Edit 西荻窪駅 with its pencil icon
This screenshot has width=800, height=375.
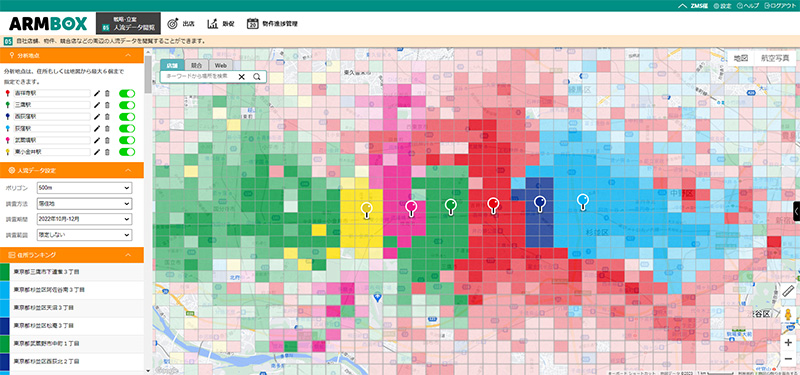pos(97,117)
